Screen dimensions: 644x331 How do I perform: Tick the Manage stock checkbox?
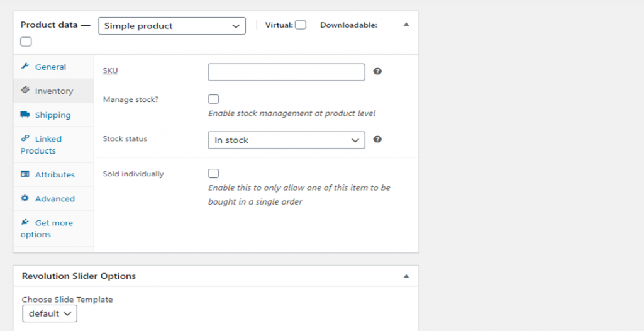point(214,99)
